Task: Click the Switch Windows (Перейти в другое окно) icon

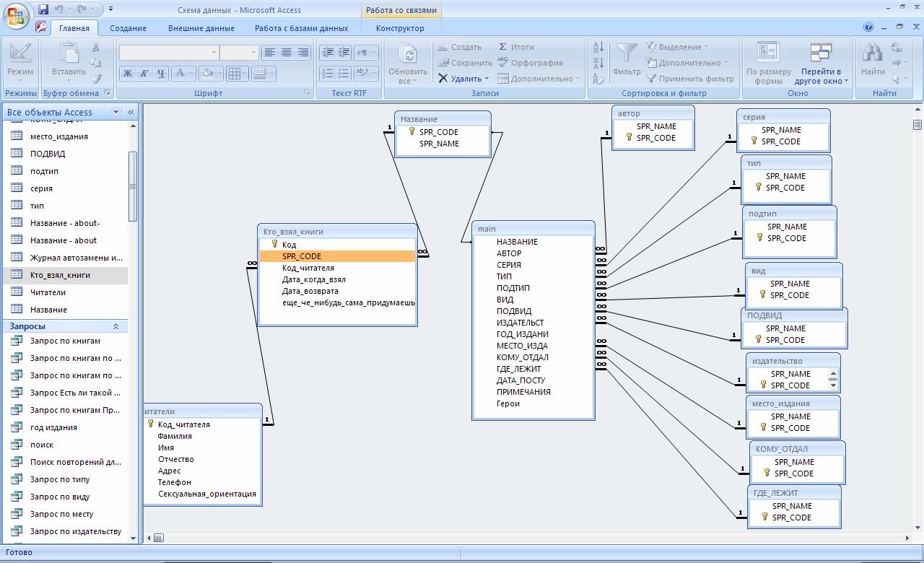Action: (x=821, y=53)
